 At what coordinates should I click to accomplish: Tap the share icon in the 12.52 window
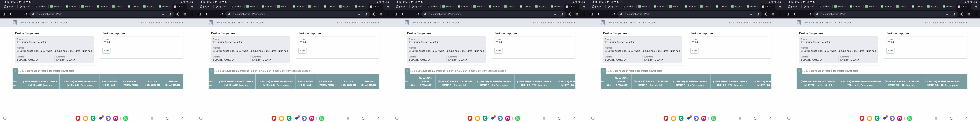click(962, 14)
